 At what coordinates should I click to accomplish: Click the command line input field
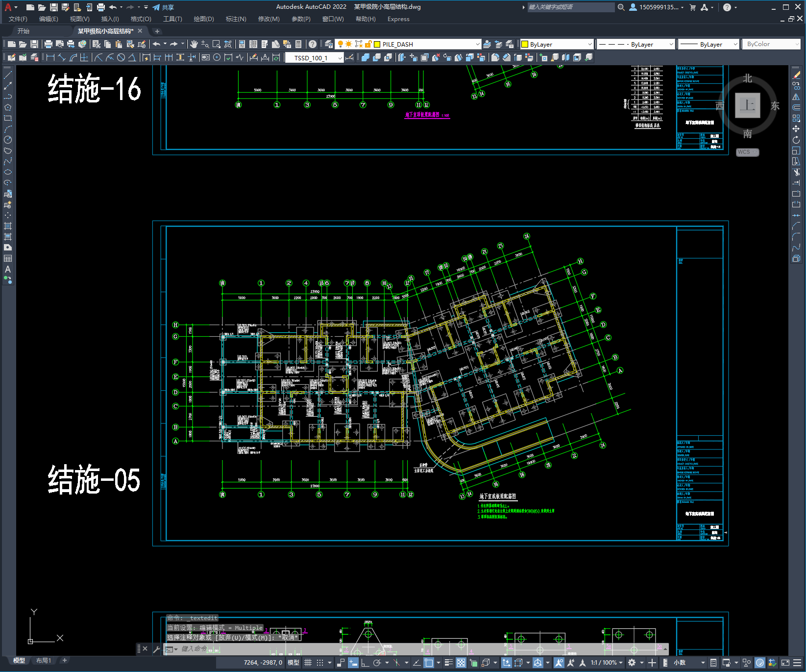pyautogui.click(x=416, y=649)
